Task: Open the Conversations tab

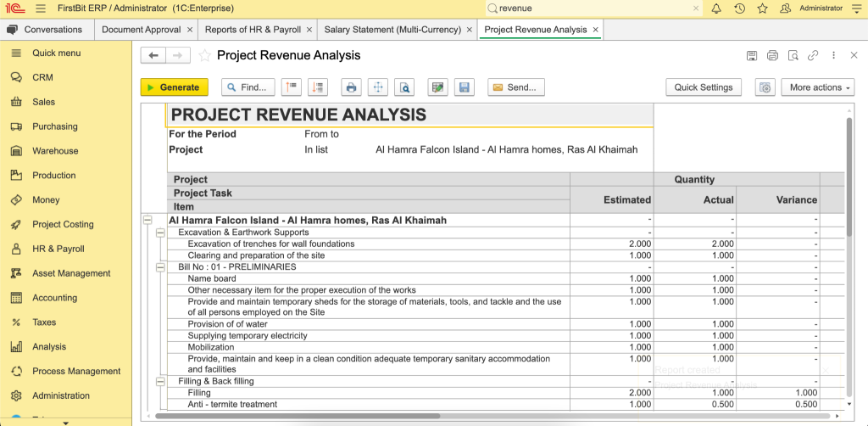Action: pyautogui.click(x=47, y=30)
